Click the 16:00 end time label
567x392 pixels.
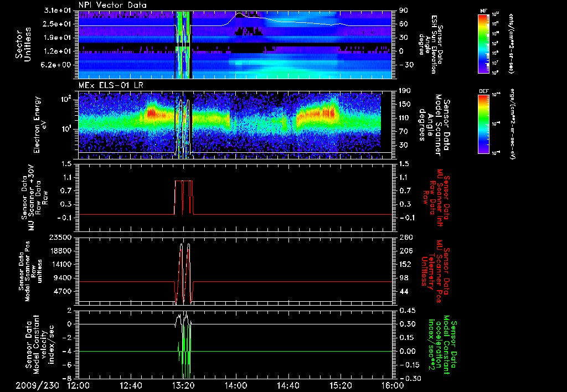coord(393,386)
